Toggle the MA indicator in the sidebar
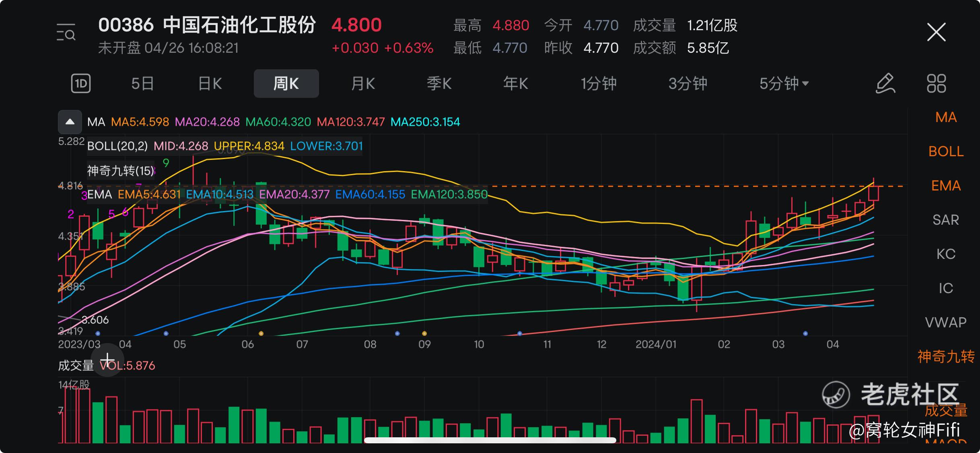This screenshot has height=453, width=980. (x=946, y=117)
